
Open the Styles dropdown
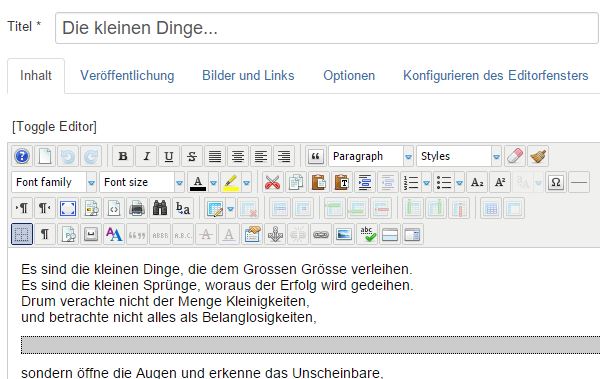[x=459, y=156]
